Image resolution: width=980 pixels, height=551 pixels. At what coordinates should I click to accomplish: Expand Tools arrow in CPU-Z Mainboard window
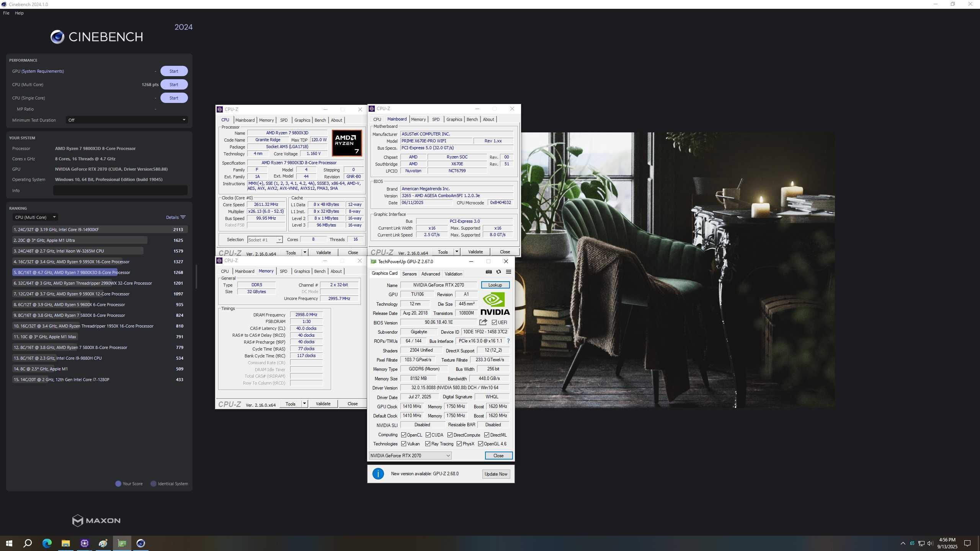[x=457, y=251]
